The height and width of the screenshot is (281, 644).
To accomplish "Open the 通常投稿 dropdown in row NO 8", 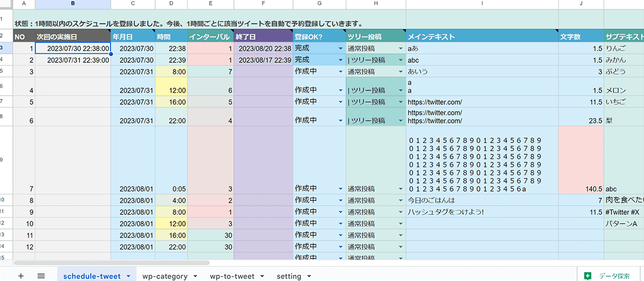I will coord(400,201).
